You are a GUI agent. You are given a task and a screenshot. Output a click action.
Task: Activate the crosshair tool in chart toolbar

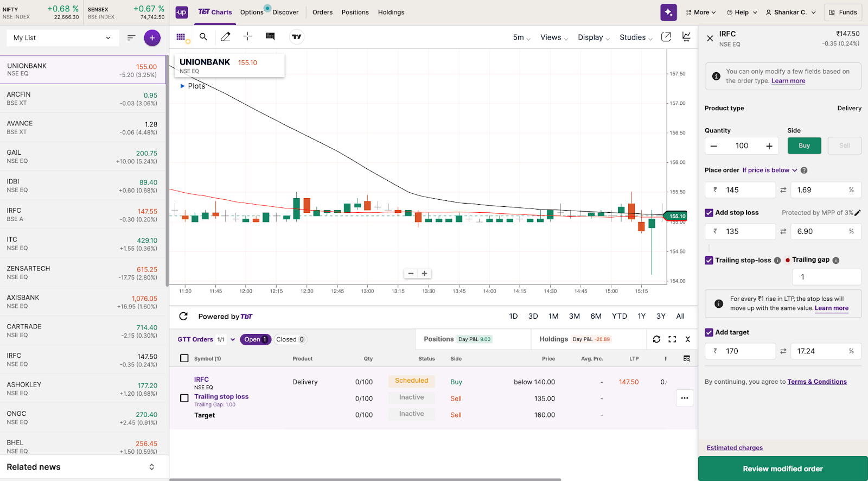click(247, 36)
